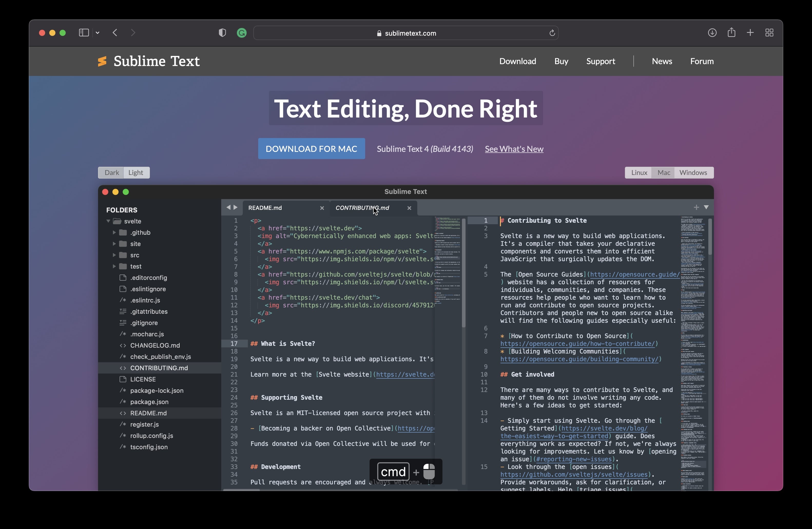Viewport: 812px width, 529px height.
Task: Open .mocharc.js file
Action: click(160, 334)
